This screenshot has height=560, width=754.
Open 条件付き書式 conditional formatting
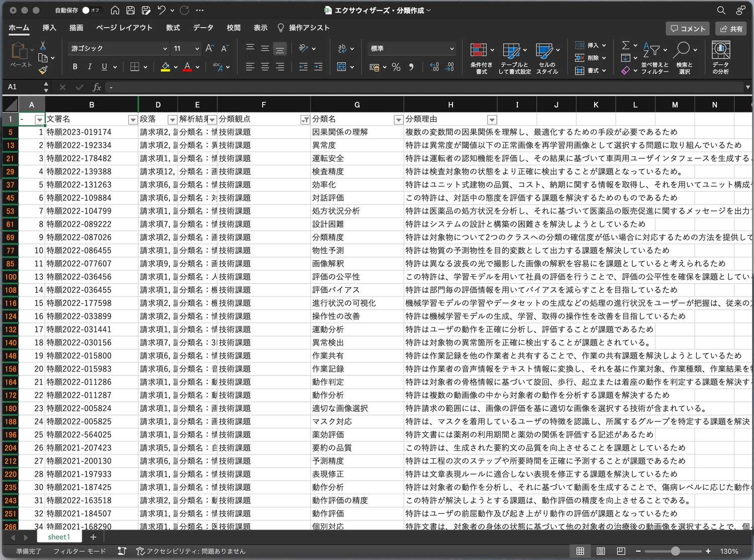[x=481, y=58]
